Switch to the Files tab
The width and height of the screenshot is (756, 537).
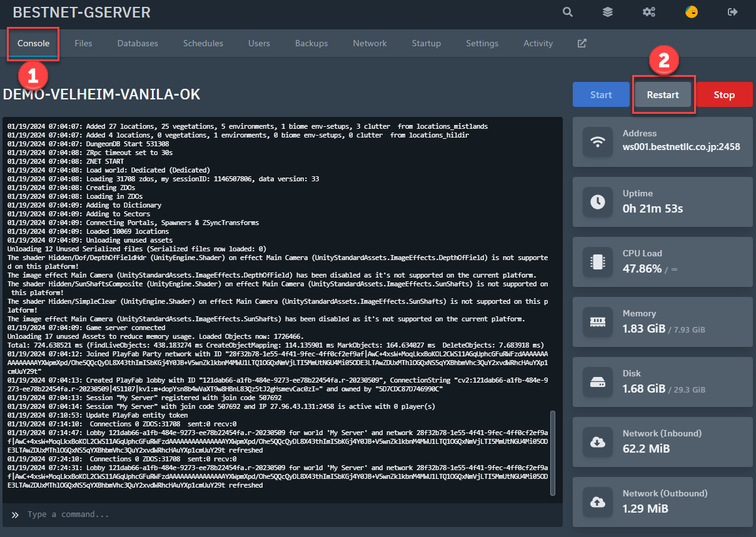pyautogui.click(x=83, y=43)
